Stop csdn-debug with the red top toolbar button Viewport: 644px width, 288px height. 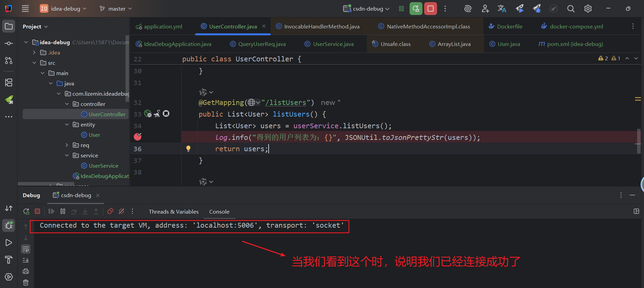(x=431, y=9)
